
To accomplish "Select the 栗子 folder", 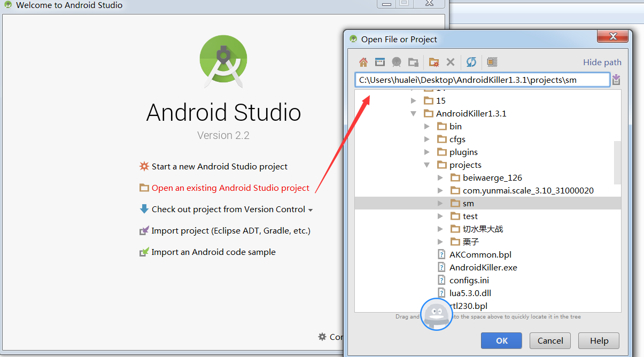I will (471, 242).
